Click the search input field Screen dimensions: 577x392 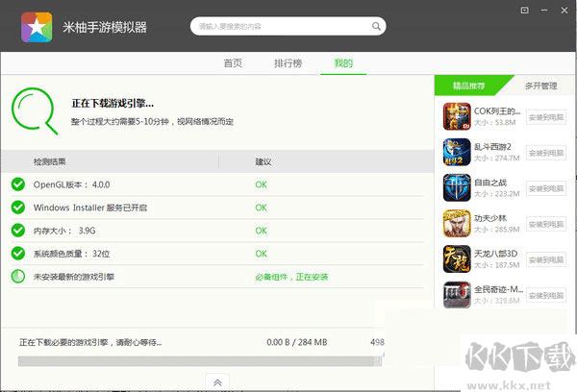pos(288,26)
